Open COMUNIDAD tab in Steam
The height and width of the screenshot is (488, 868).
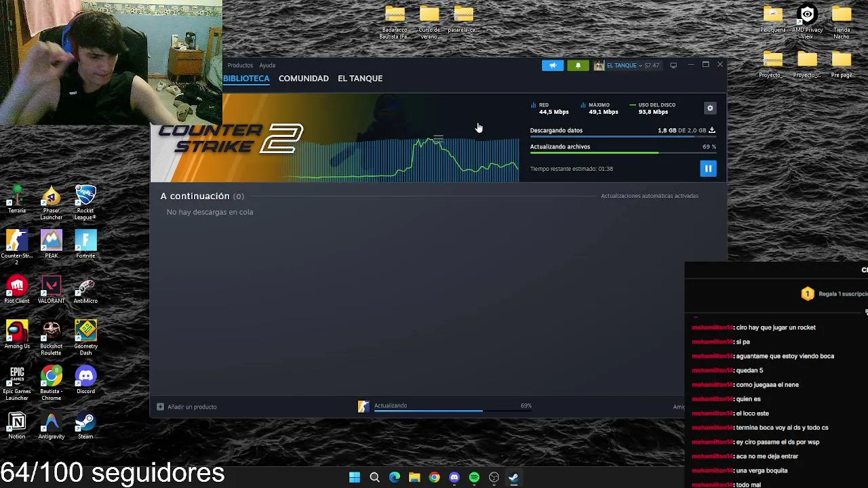point(303,79)
